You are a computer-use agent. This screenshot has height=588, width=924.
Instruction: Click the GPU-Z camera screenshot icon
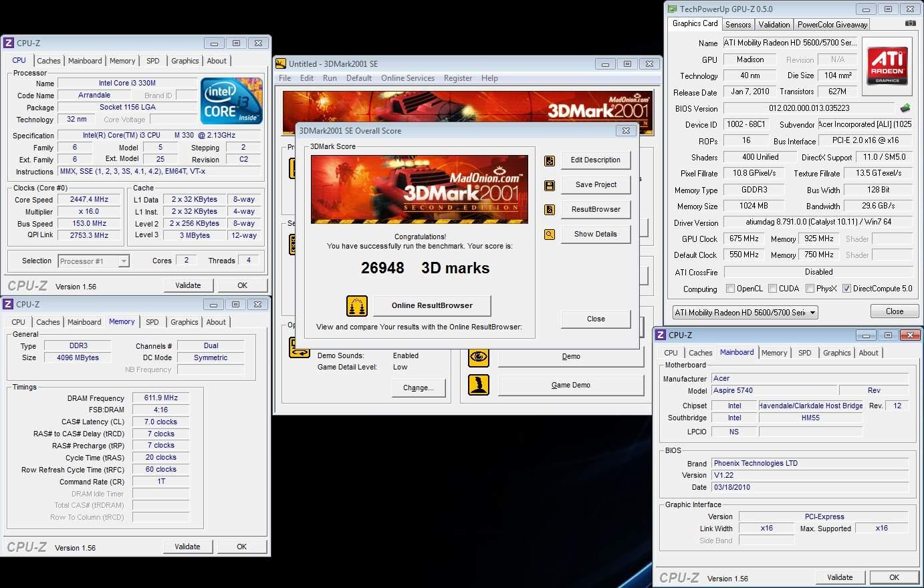click(x=910, y=23)
